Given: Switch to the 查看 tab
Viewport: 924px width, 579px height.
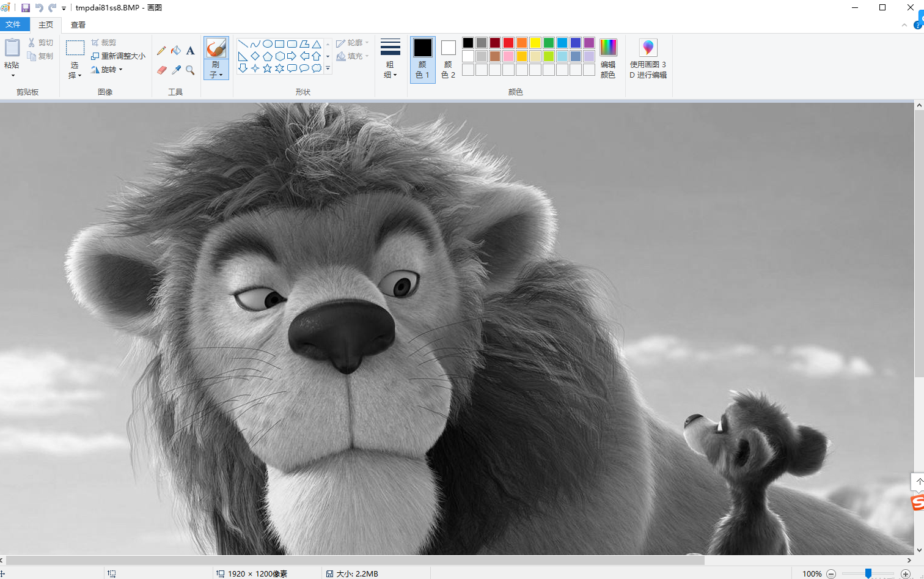Looking at the screenshot, I should 78,25.
